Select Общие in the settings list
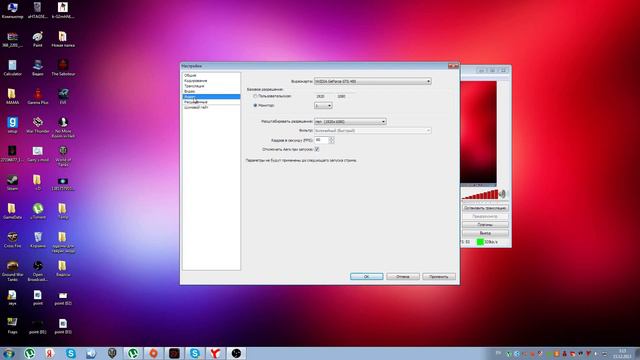The height and width of the screenshot is (360, 640). tap(211, 76)
